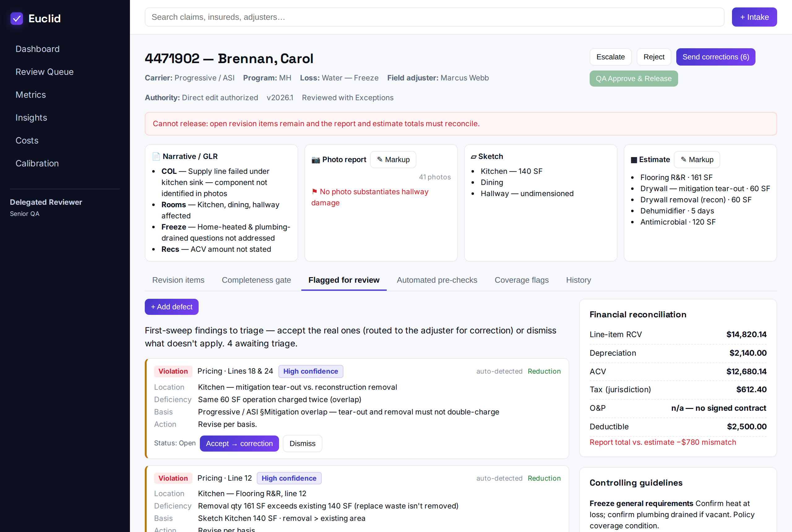
Task: Click the Estimate grid icon
Action: pos(634,160)
